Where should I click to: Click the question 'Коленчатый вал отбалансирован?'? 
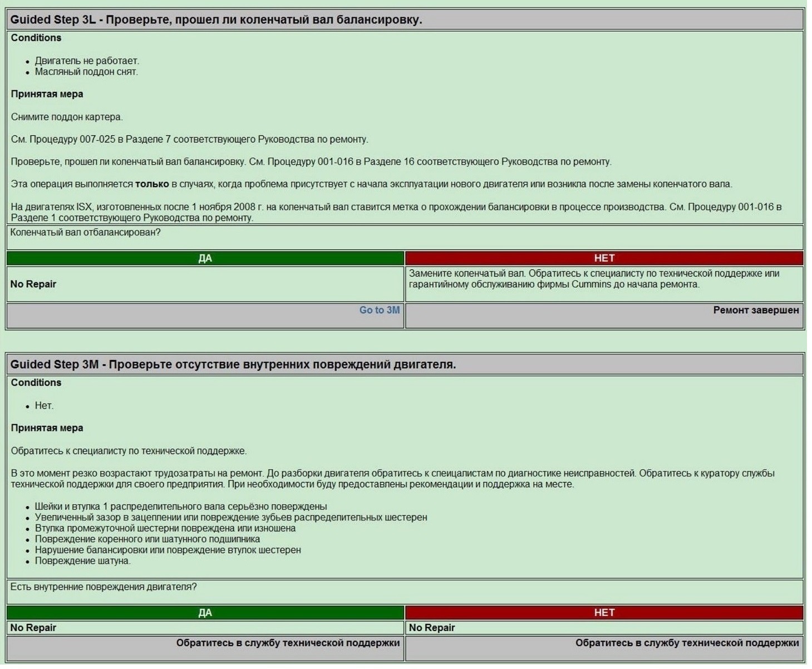click(x=85, y=233)
